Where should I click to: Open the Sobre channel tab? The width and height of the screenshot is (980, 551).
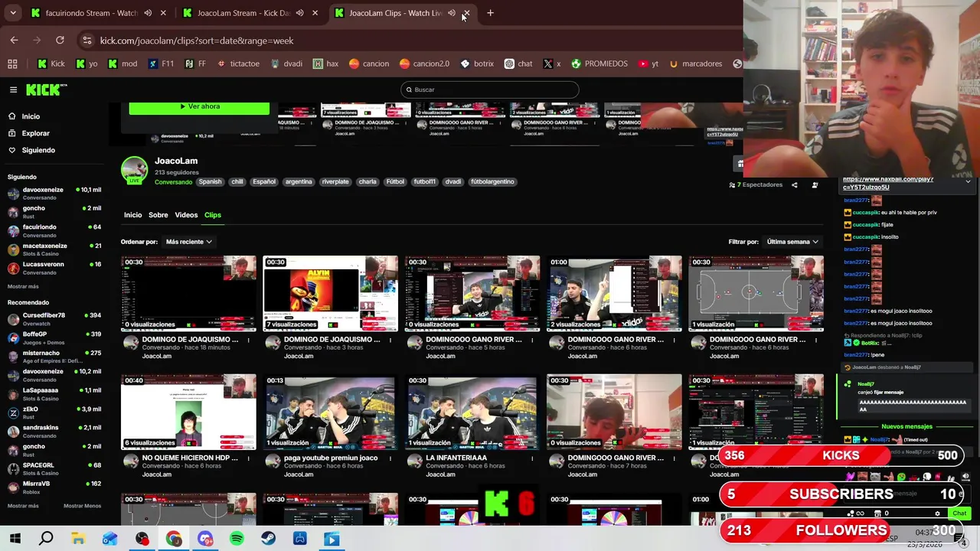click(158, 215)
